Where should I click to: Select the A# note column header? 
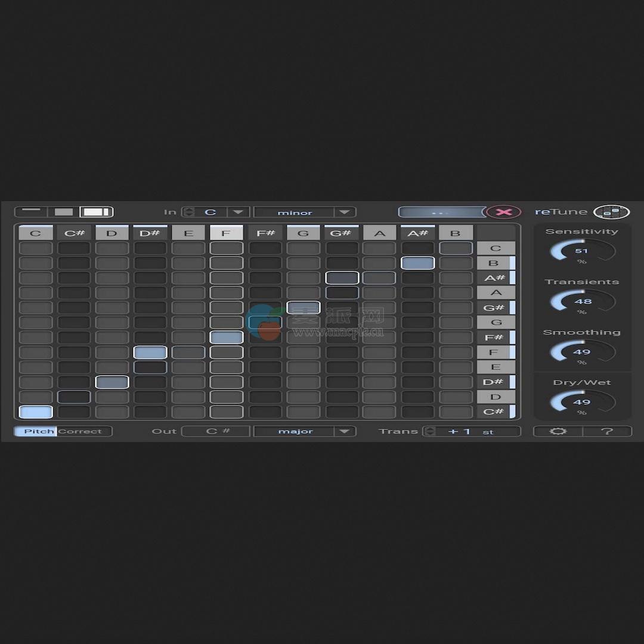click(x=417, y=233)
